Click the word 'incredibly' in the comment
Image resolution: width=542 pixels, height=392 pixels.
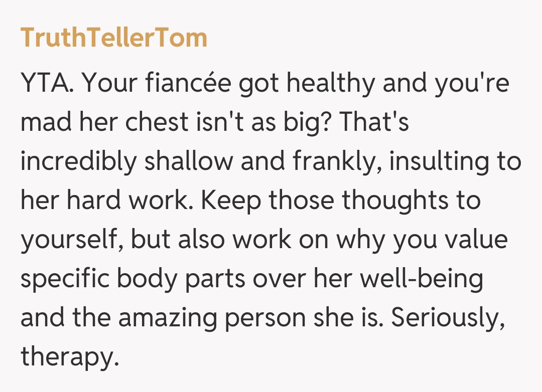tap(79, 161)
